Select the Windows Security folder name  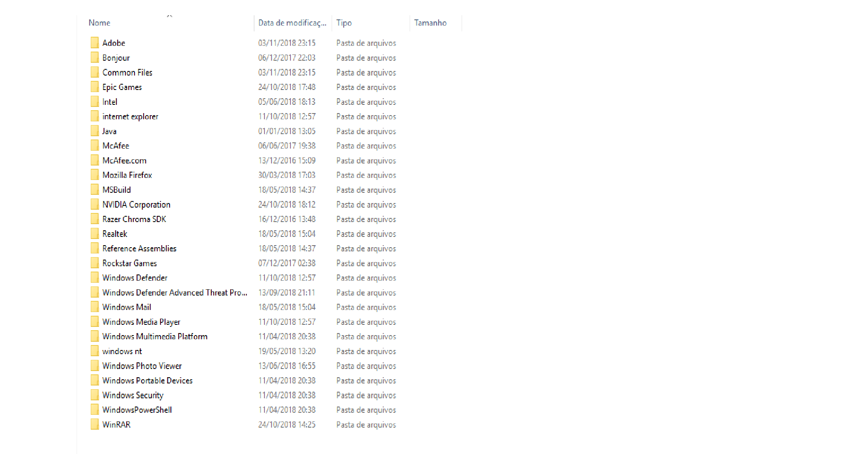point(133,395)
